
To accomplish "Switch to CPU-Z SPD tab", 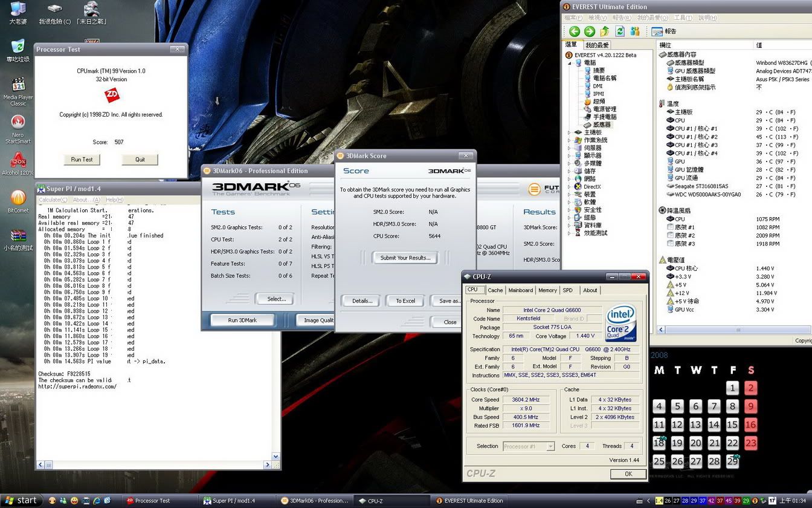I will [x=568, y=290].
